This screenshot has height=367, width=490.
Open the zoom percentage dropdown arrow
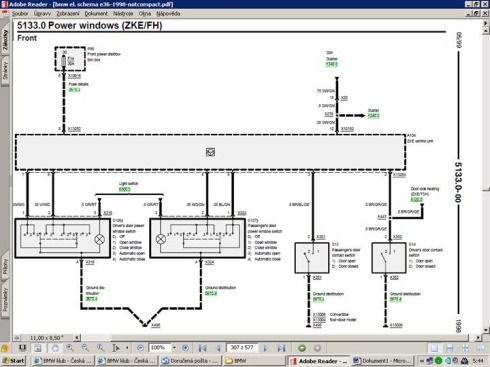tap(174, 348)
